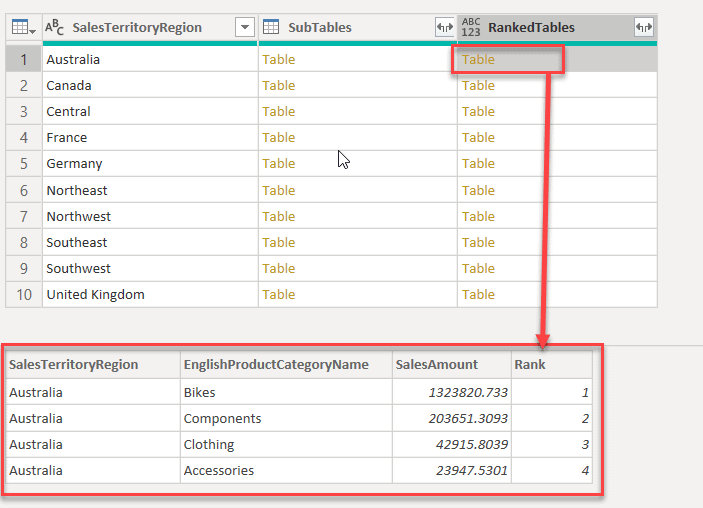
Task: Select row number 10
Action: pos(24,295)
